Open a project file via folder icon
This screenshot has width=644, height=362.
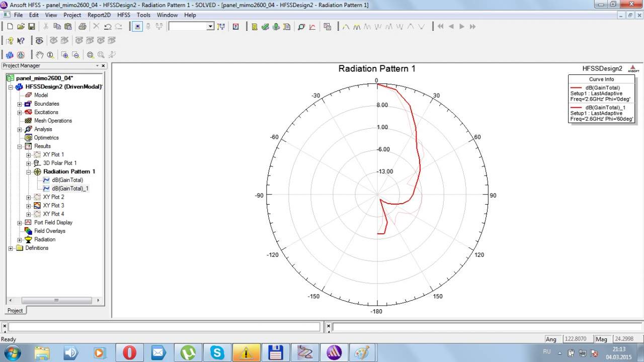pos(21,27)
